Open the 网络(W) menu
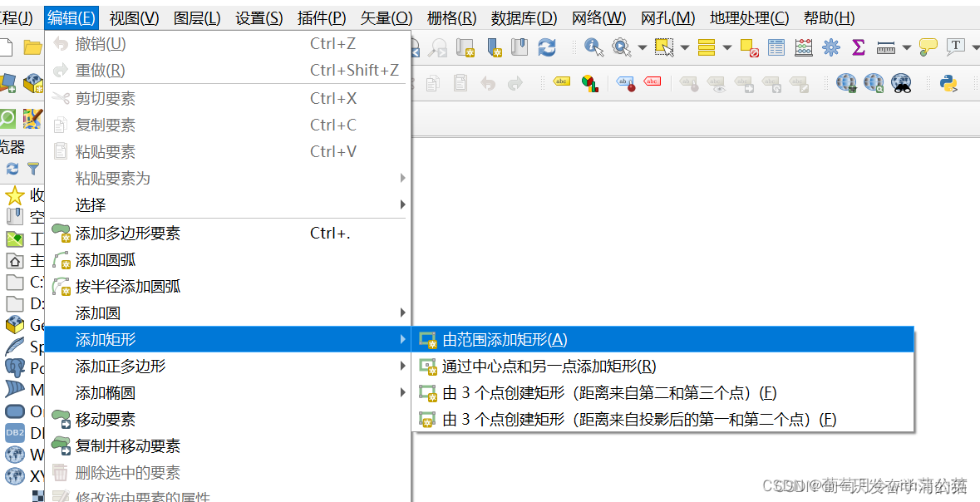This screenshot has width=980, height=502. pos(599,18)
